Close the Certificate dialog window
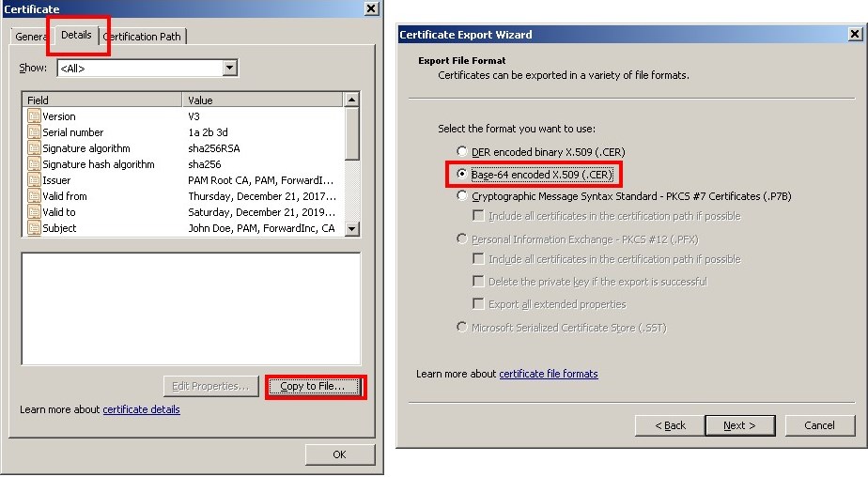The height and width of the screenshot is (477, 868). point(371,8)
